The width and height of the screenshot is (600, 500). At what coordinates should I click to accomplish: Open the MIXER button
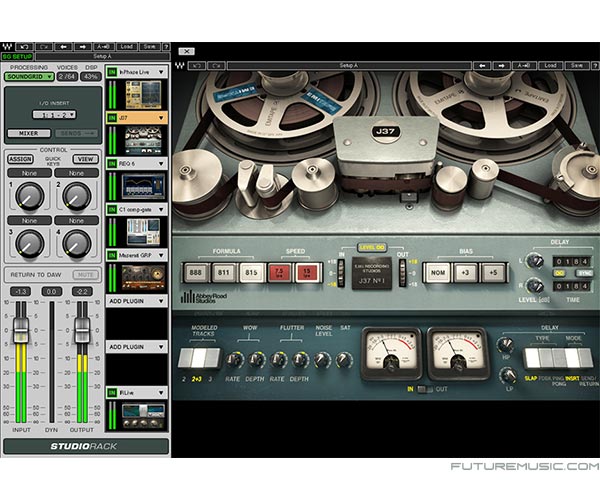click(x=29, y=133)
